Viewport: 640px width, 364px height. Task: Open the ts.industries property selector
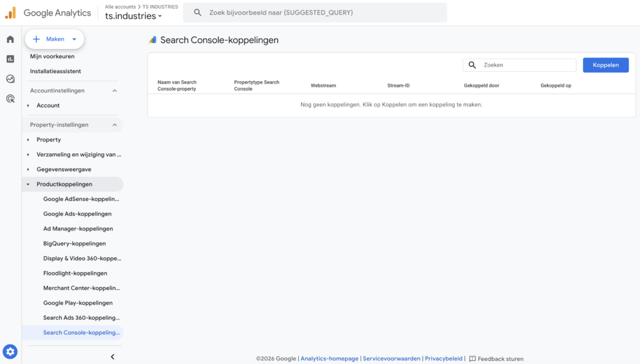point(134,16)
